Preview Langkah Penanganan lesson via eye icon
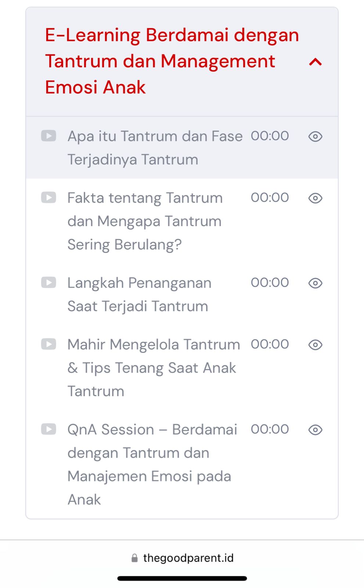The image size is (364, 588). (x=315, y=283)
